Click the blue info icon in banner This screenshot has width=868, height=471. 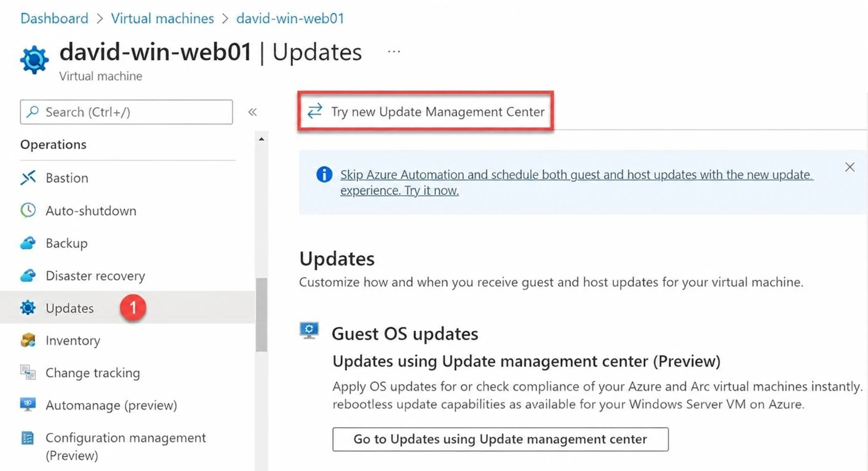[x=324, y=174]
